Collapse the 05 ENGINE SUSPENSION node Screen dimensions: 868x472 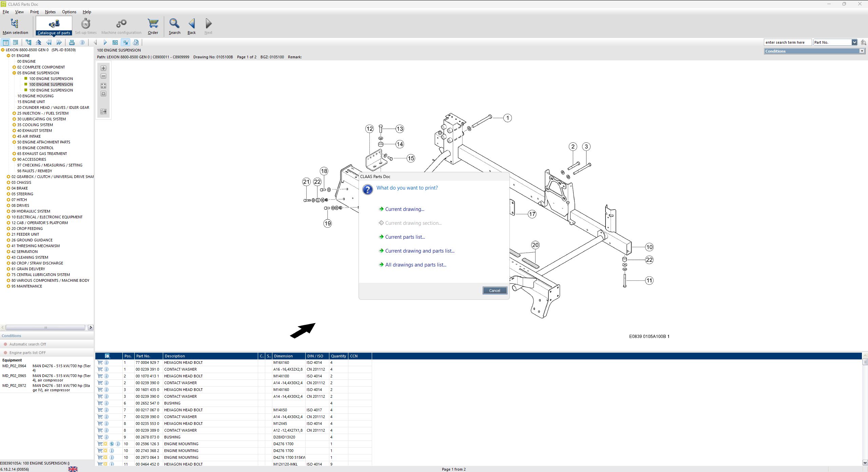[x=14, y=73]
